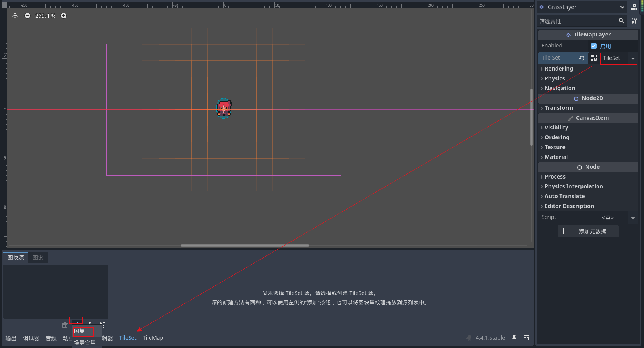Open the Script property dropdown arrow
The height and width of the screenshot is (348, 644).
(x=633, y=218)
